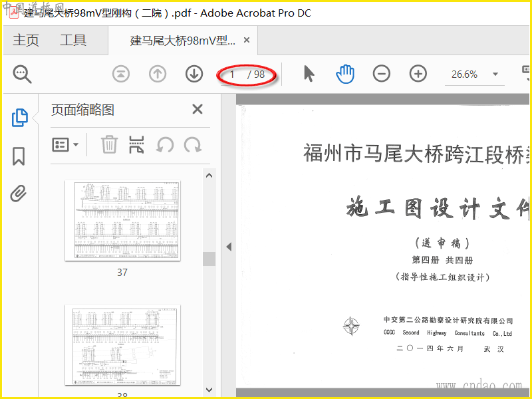Click the page label 37
Screen dimensions: 532x399
pyautogui.click(x=122, y=272)
